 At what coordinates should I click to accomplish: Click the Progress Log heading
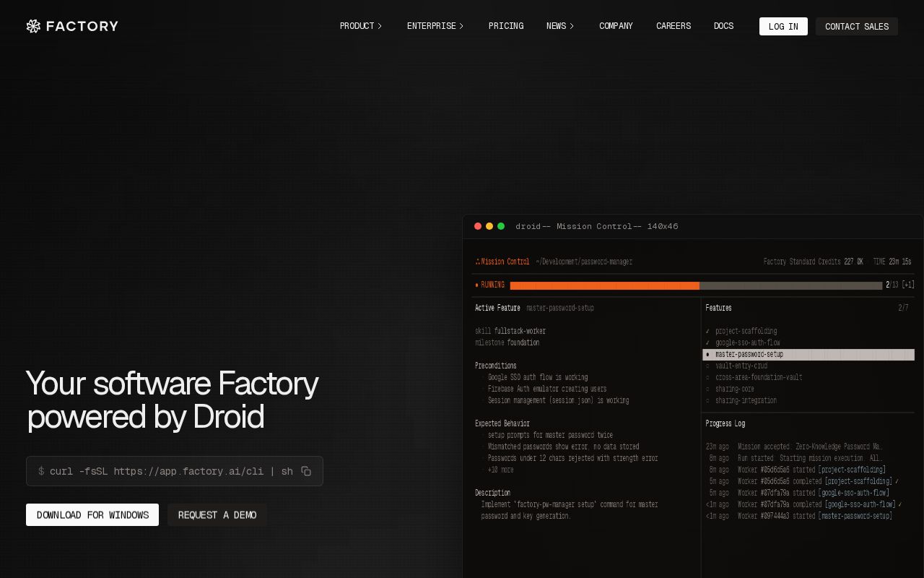click(x=725, y=423)
